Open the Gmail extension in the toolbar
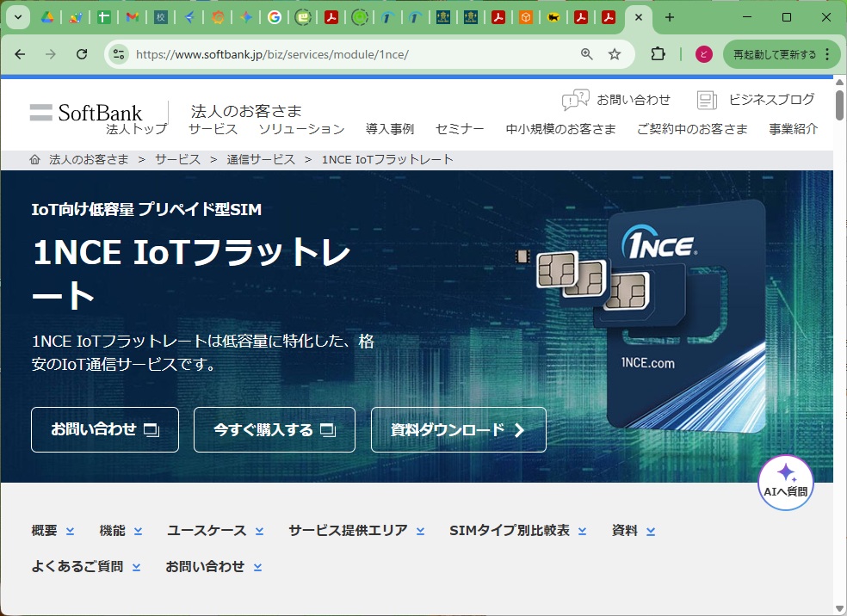Viewport: 847px width, 616px height. click(132, 16)
